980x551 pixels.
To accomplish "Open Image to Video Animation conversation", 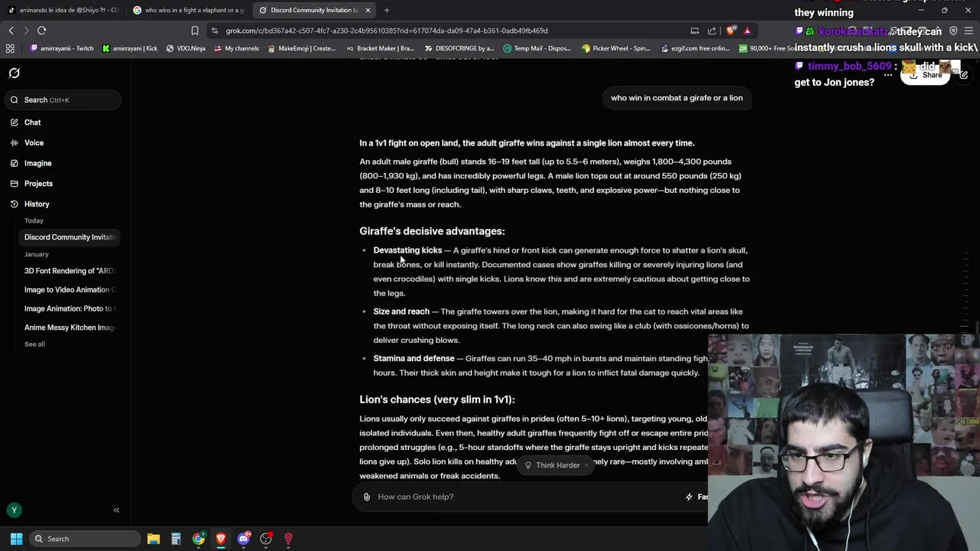I will (69, 289).
